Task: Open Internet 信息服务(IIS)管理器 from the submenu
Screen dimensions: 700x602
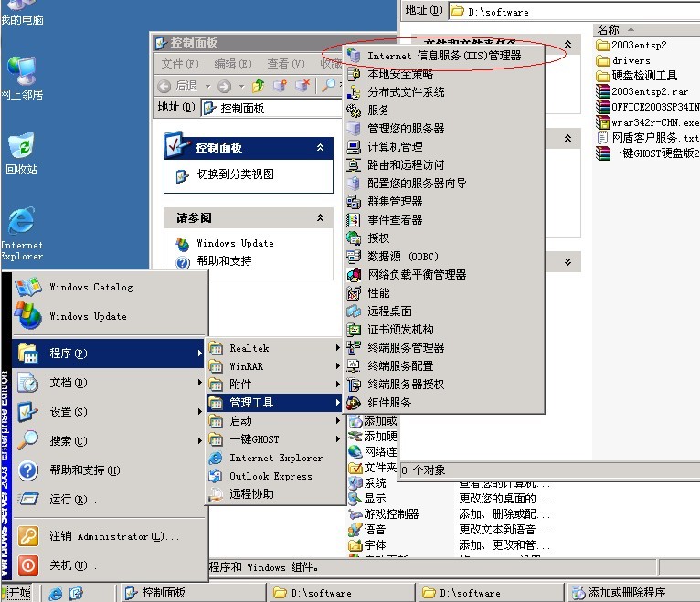Action: point(444,56)
